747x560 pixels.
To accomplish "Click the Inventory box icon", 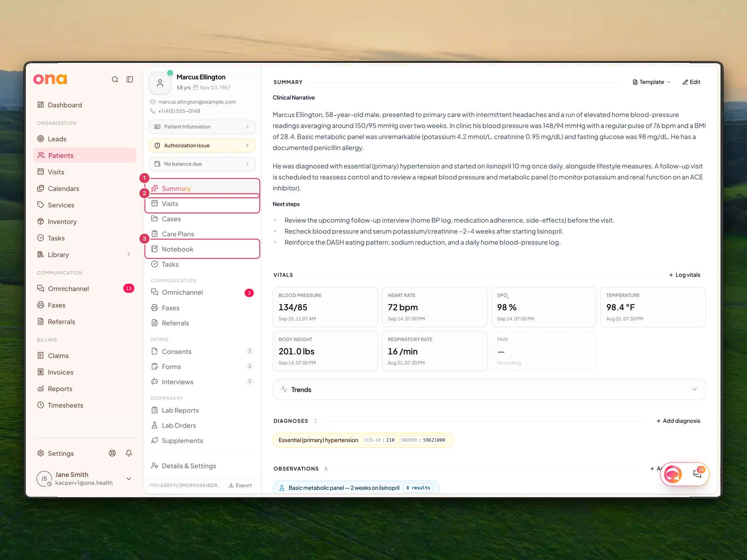I will [x=40, y=221].
